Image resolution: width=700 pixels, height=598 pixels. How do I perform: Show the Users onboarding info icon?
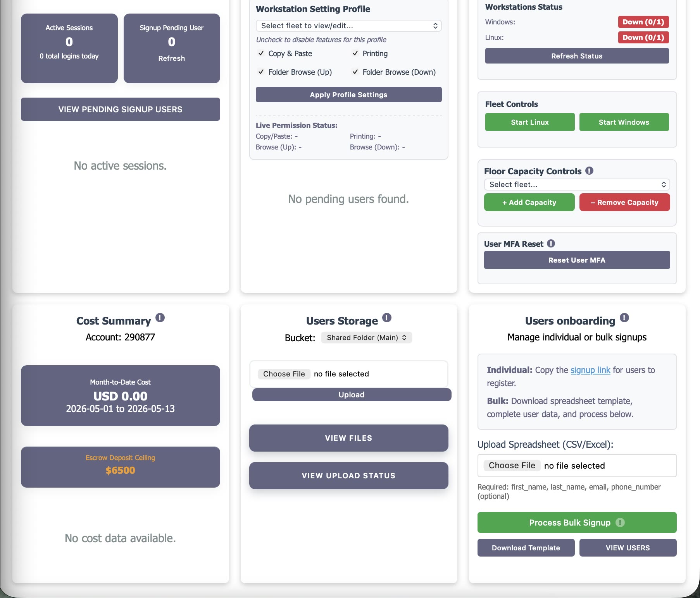[x=624, y=318]
